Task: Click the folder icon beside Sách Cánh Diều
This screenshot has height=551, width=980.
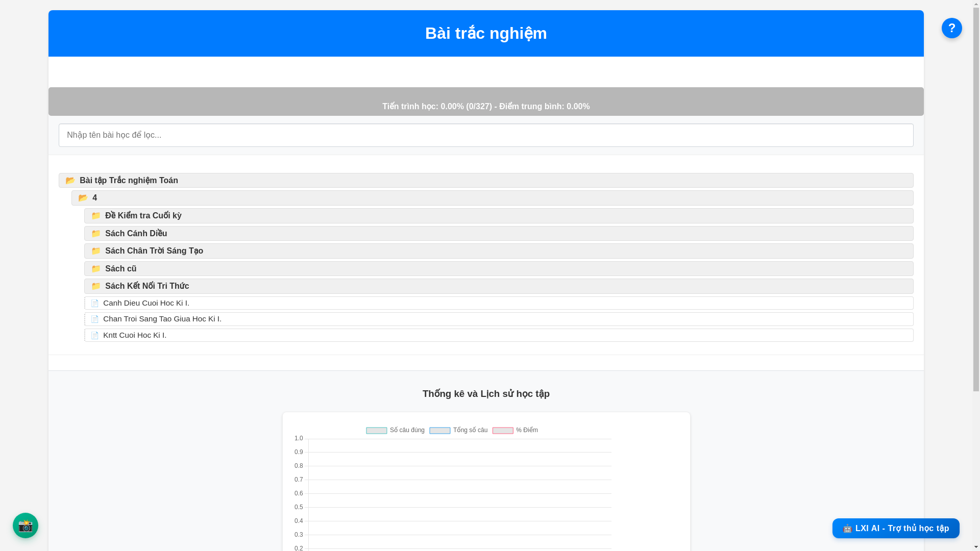Action: [96, 234]
